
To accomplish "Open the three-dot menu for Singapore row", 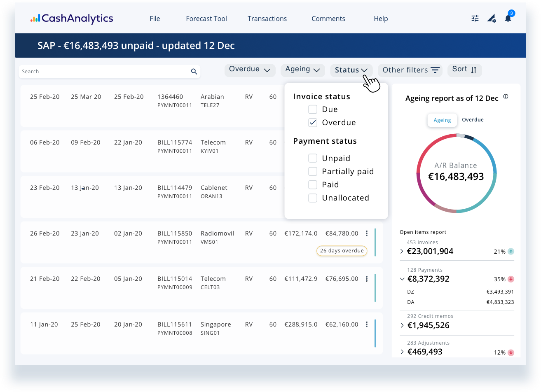I will 367,324.
